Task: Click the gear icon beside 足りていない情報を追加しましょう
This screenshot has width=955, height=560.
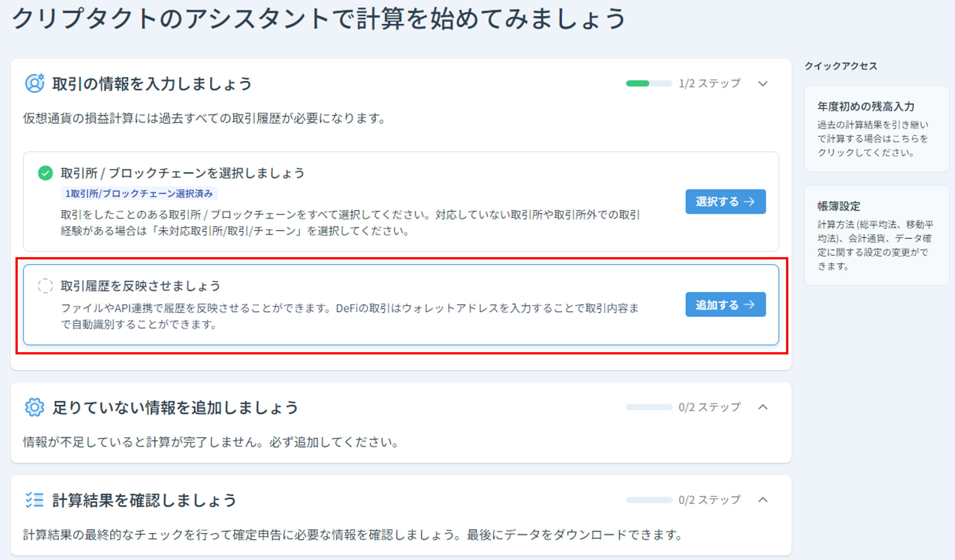Action: pos(34,407)
